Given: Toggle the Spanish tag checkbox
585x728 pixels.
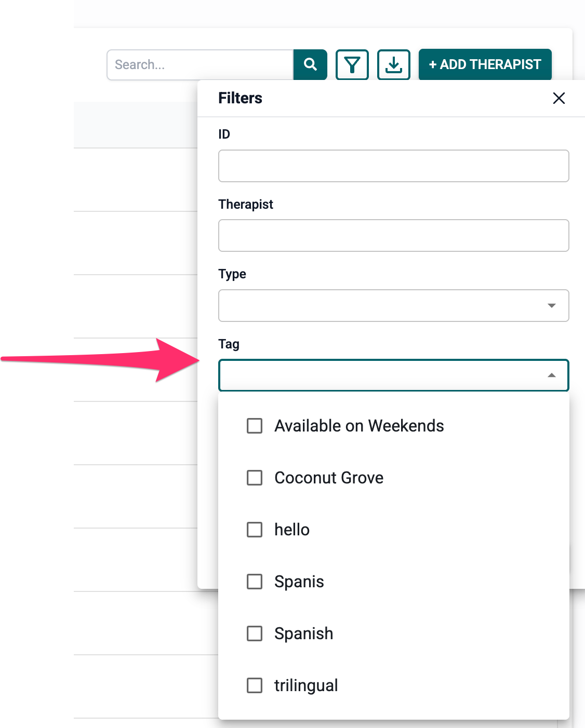Looking at the screenshot, I should click(x=255, y=633).
